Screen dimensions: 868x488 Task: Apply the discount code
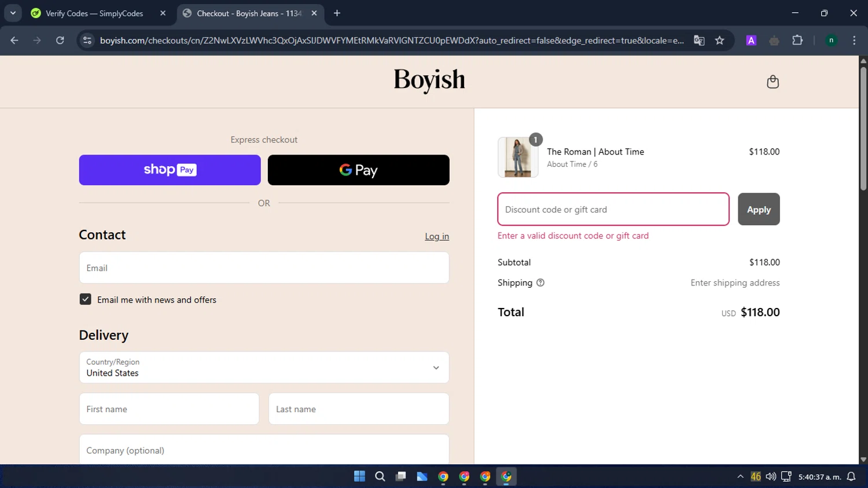[759, 209]
